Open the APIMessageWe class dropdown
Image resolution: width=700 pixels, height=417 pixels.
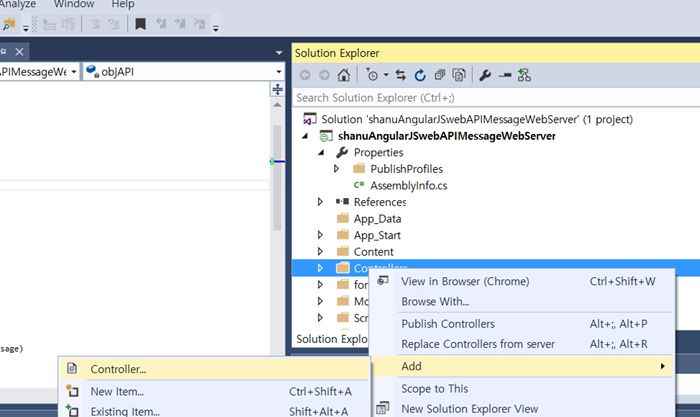(x=74, y=71)
